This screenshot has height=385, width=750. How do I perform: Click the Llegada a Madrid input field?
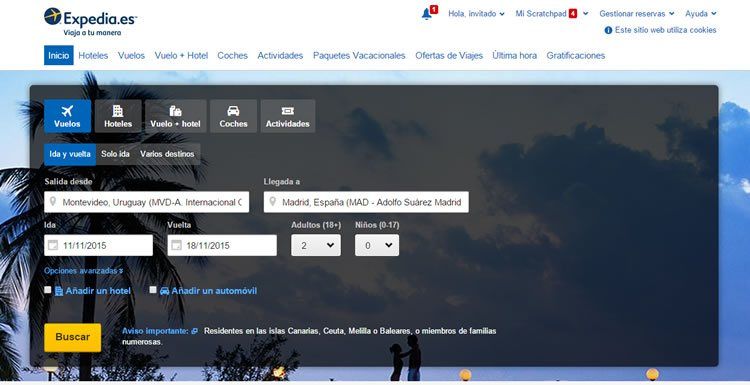click(x=366, y=202)
